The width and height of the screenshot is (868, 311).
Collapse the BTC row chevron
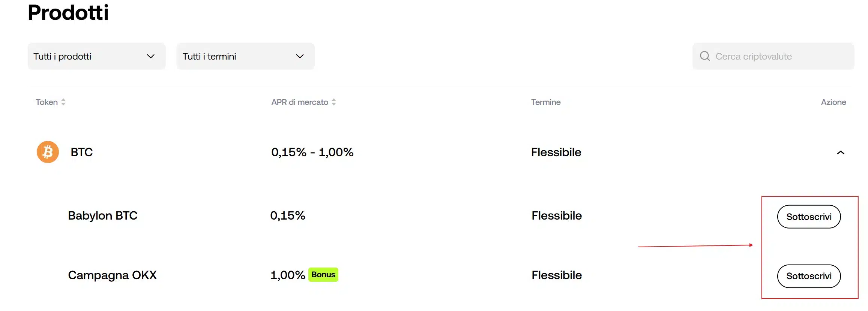[840, 153]
